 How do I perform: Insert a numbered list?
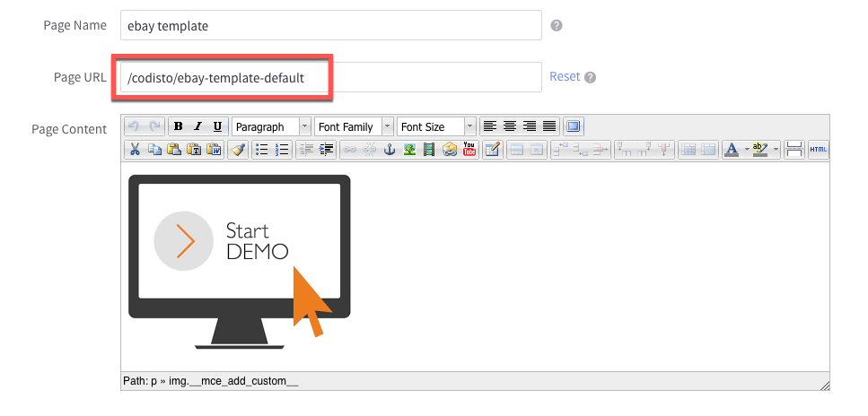click(x=283, y=150)
